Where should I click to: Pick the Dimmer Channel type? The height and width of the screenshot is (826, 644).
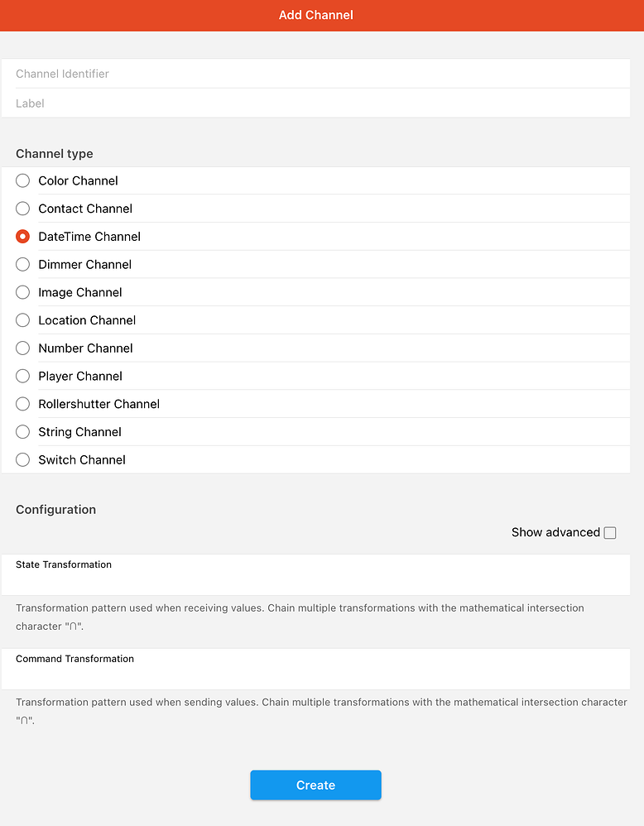(x=23, y=265)
